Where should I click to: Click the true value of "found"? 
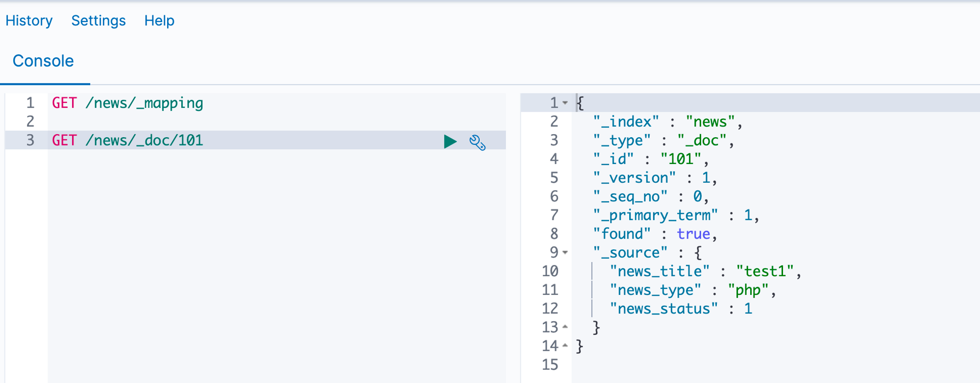point(693,234)
